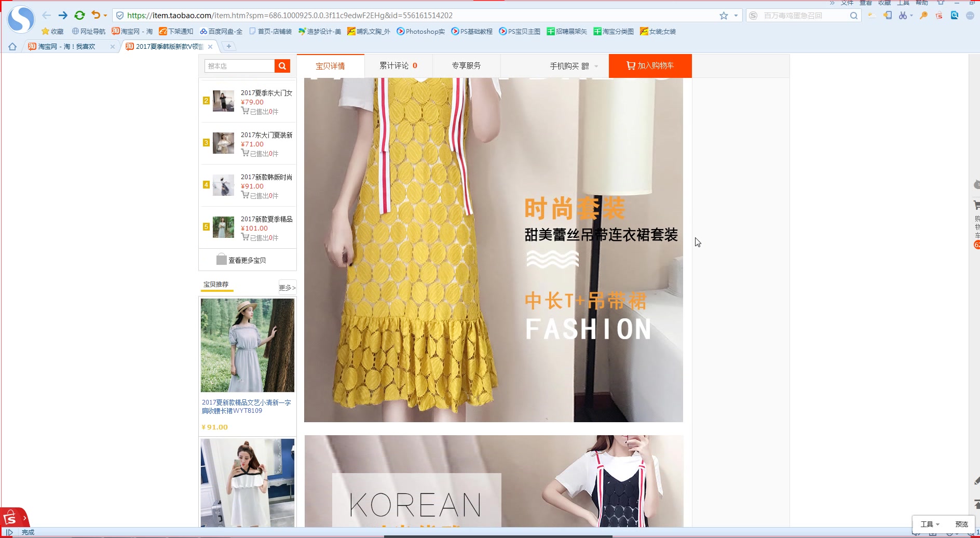Click the red shopping bag toolbar icon
The image size is (980, 538).
[939, 16]
